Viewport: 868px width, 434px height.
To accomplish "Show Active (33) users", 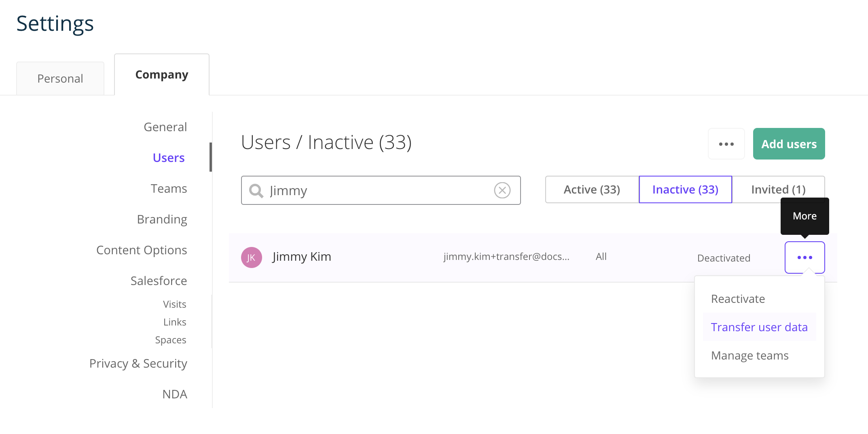I will pyautogui.click(x=591, y=189).
